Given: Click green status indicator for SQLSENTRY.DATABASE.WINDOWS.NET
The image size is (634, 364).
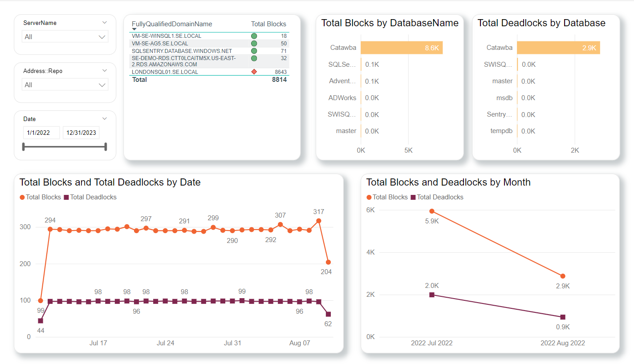Looking at the screenshot, I should click(254, 51).
